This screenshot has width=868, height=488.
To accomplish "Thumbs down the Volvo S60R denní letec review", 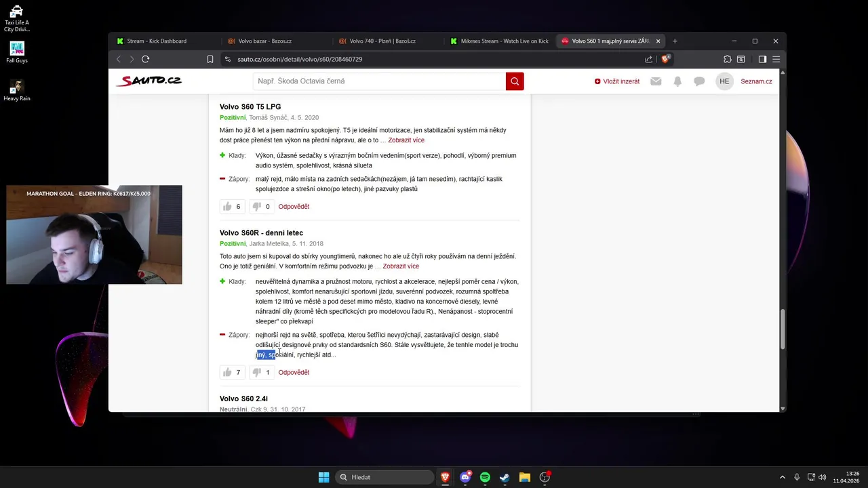I will (262, 372).
